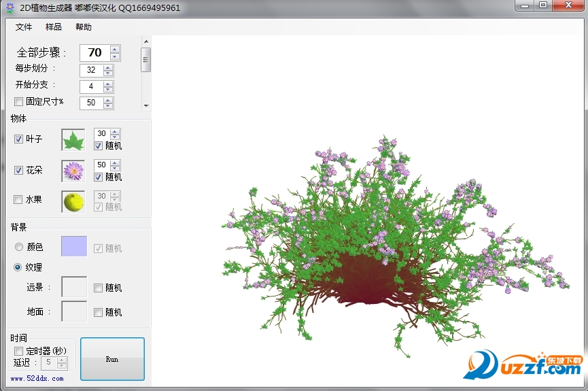588x391 pixels.
Task: Click the Run button
Action: [112, 359]
